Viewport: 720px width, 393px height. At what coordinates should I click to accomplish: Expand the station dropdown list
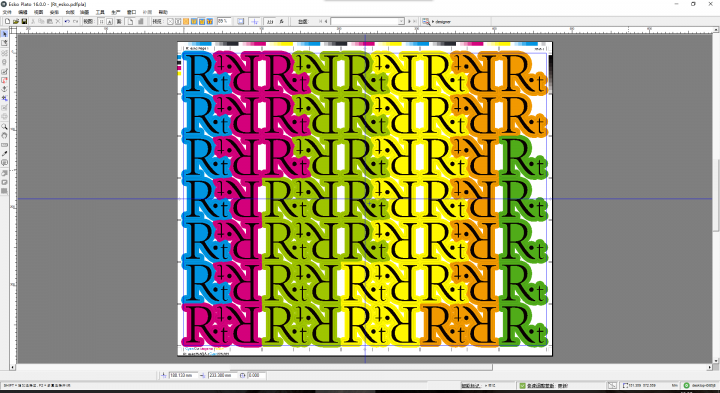tap(401, 22)
